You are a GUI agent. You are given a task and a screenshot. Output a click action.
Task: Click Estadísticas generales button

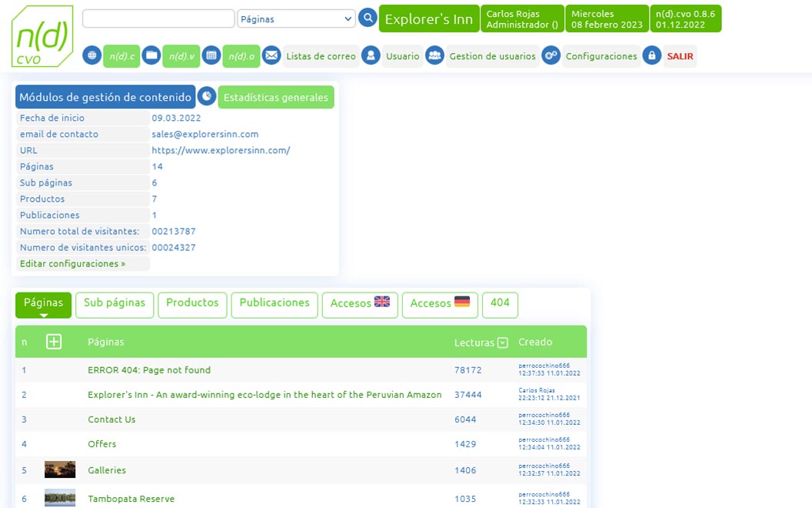click(276, 97)
